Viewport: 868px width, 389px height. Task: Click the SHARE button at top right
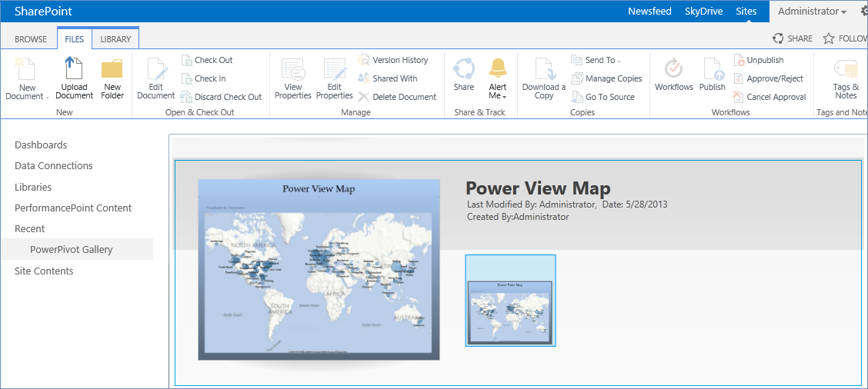point(793,38)
